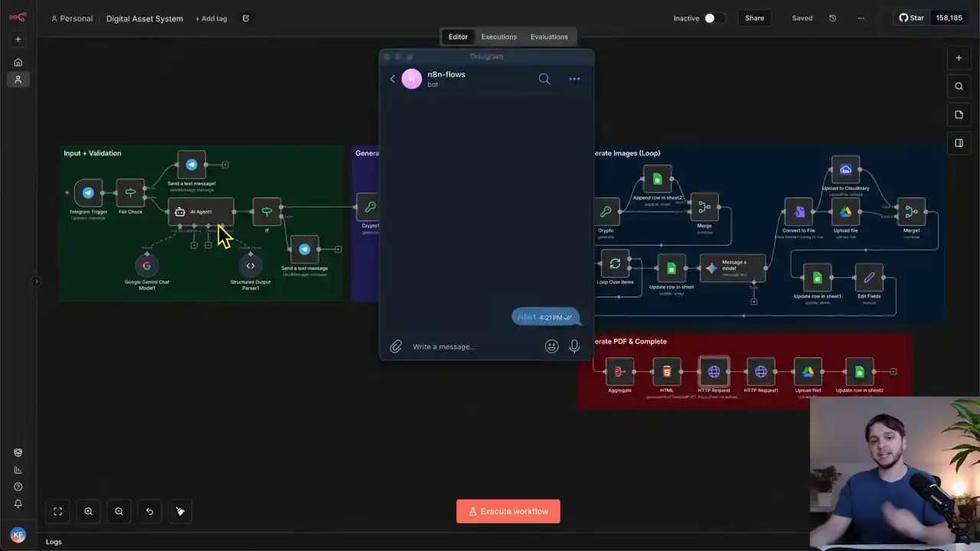The height and width of the screenshot is (551, 980).
Task: Zoom in on the canvas
Action: pos(89,511)
